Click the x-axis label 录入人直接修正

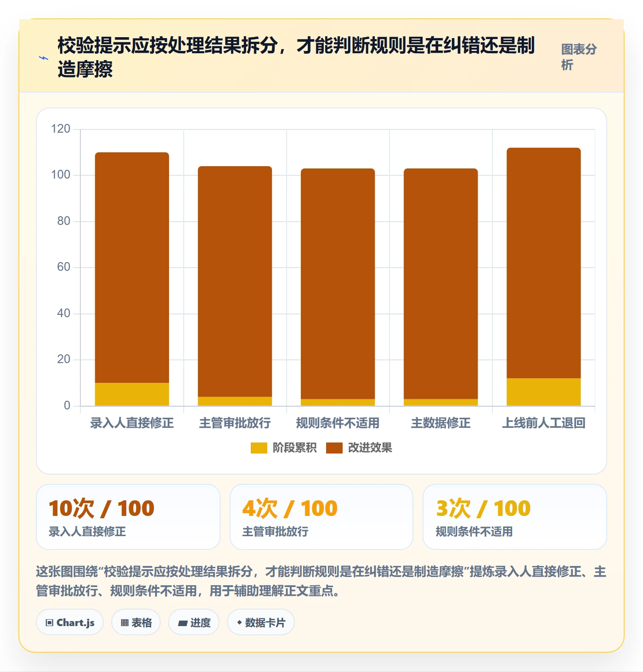pos(132,423)
